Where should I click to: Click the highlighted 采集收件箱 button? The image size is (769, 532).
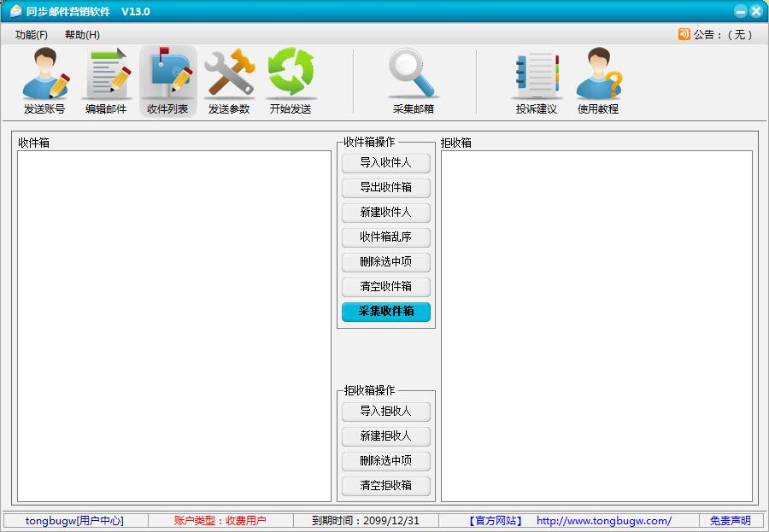pyautogui.click(x=385, y=312)
